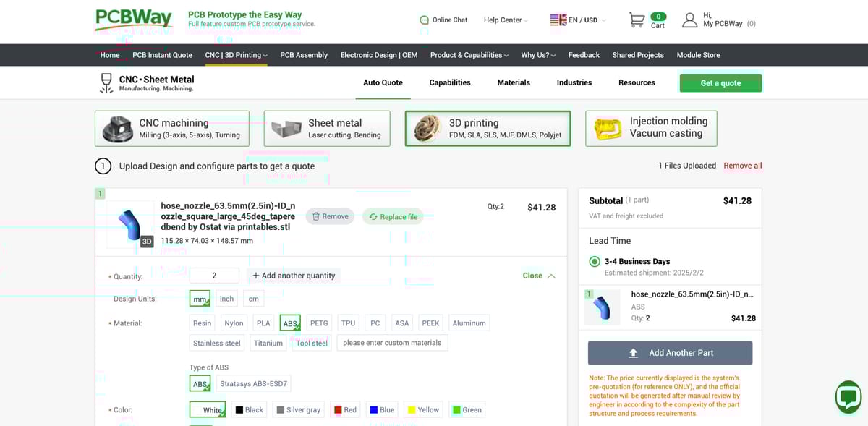Screen dimensions: 868x426
Task: Open the green live chat widget
Action: [848, 396]
